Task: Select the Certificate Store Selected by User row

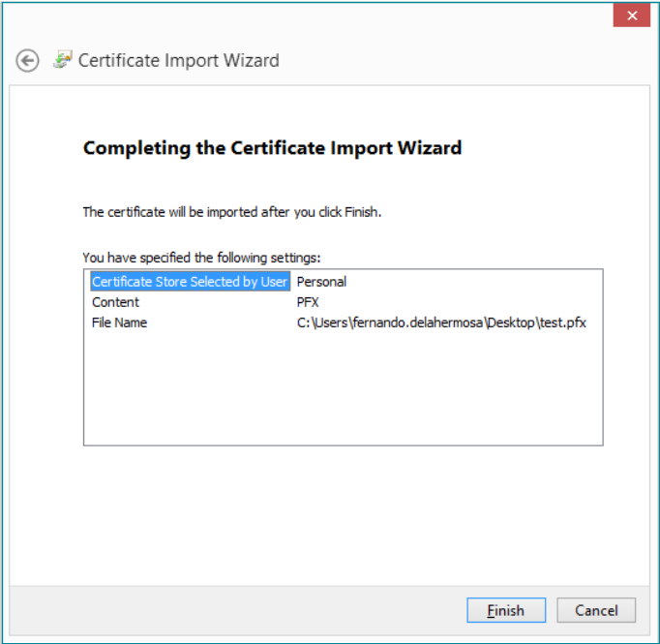Action: pos(190,282)
